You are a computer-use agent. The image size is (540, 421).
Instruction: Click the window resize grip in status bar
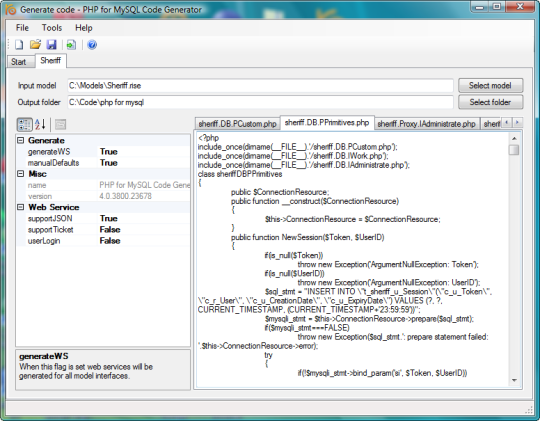point(529,410)
